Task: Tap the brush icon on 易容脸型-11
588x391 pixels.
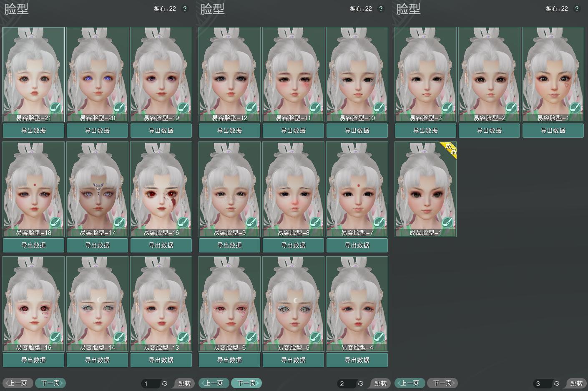Action: point(315,108)
